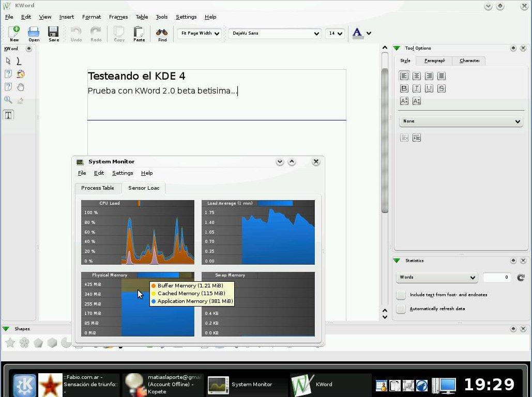
Task: Click the document vertical scrollbar handle
Action: [385, 141]
